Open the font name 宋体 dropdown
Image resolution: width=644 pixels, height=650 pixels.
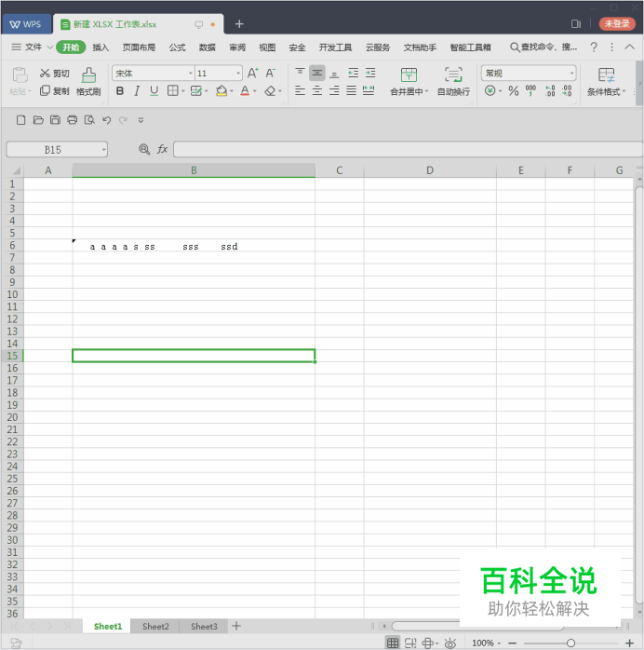pos(191,74)
